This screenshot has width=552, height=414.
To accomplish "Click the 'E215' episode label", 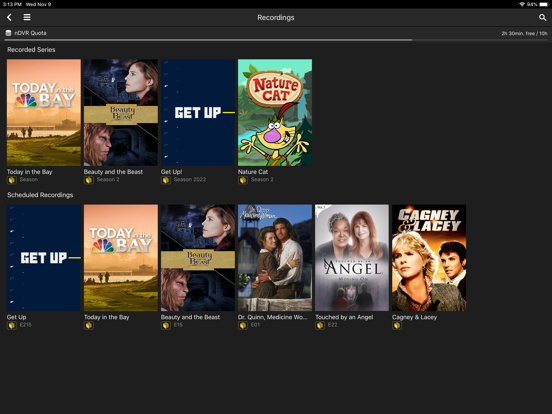I will click(x=26, y=325).
